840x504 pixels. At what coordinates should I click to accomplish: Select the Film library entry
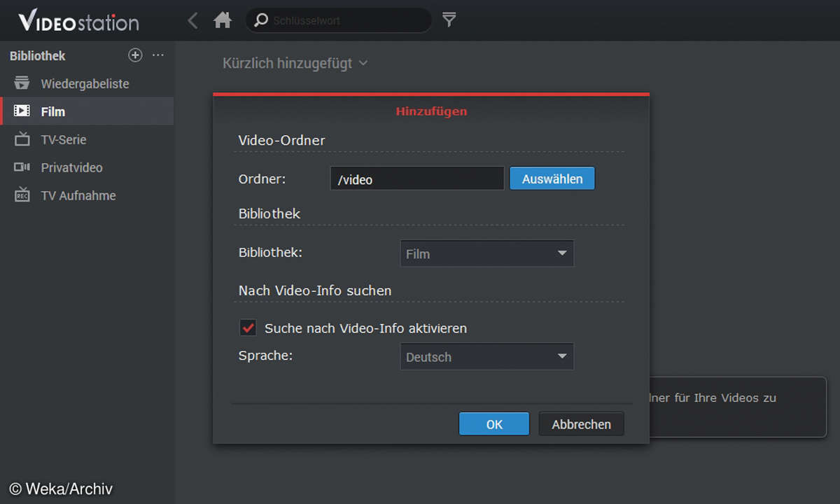pos(87,111)
